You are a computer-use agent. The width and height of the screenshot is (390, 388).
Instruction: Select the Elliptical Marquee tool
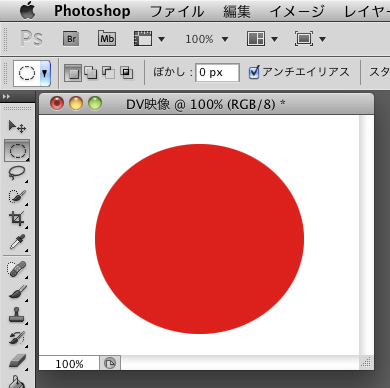pyautogui.click(x=17, y=151)
